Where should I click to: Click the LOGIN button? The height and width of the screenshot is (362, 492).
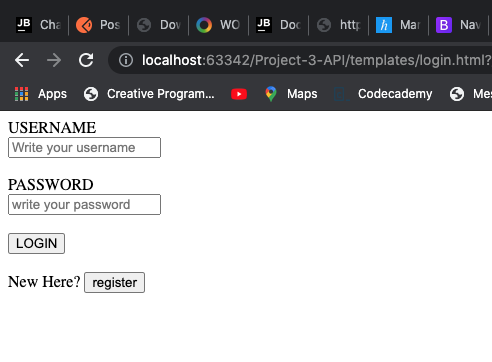click(36, 243)
